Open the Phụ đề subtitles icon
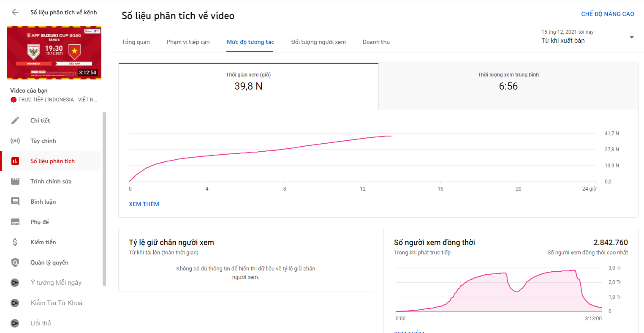The image size is (644, 333). tap(16, 221)
